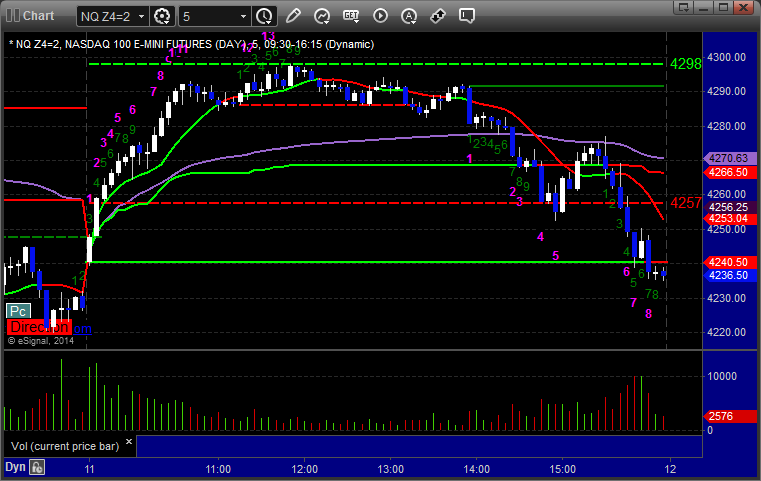
Task: Close the Vol (current price bar) tab
Action: click(x=129, y=442)
